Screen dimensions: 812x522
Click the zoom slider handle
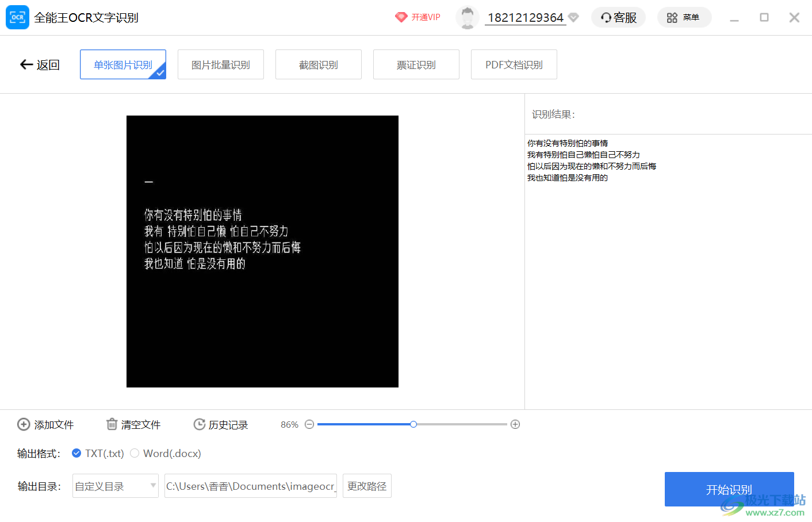point(413,424)
